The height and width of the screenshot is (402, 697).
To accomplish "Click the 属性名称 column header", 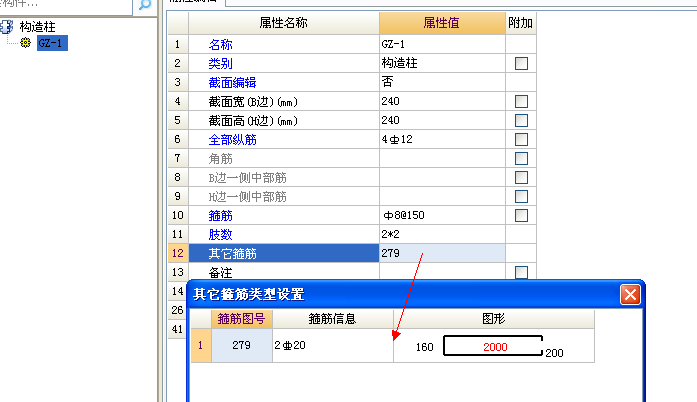I will point(284,23).
